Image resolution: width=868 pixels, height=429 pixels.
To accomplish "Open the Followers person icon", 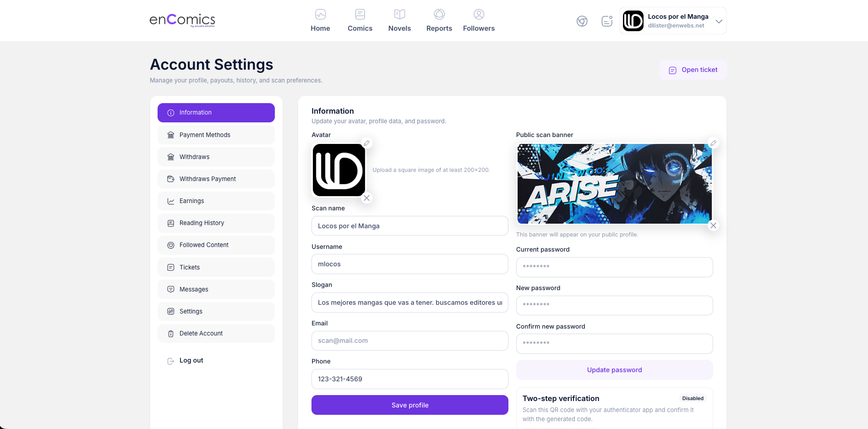I will point(479,14).
